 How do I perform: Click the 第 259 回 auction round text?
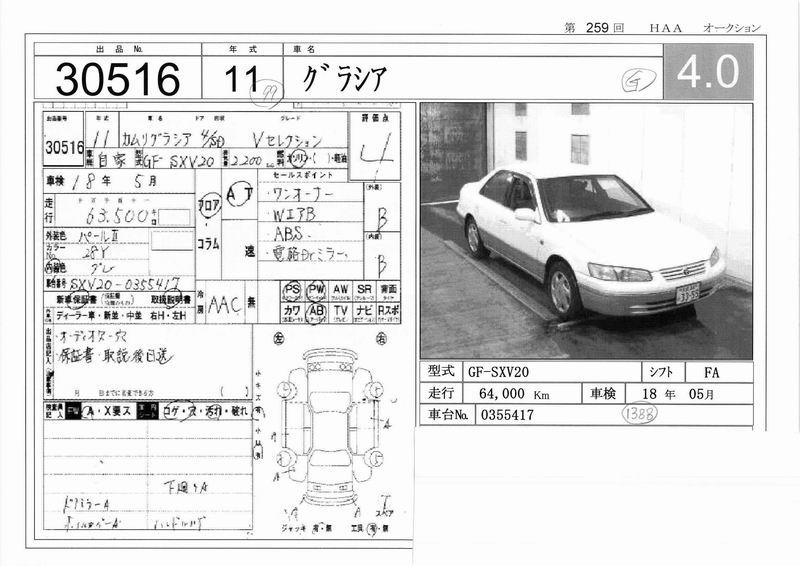594,28
